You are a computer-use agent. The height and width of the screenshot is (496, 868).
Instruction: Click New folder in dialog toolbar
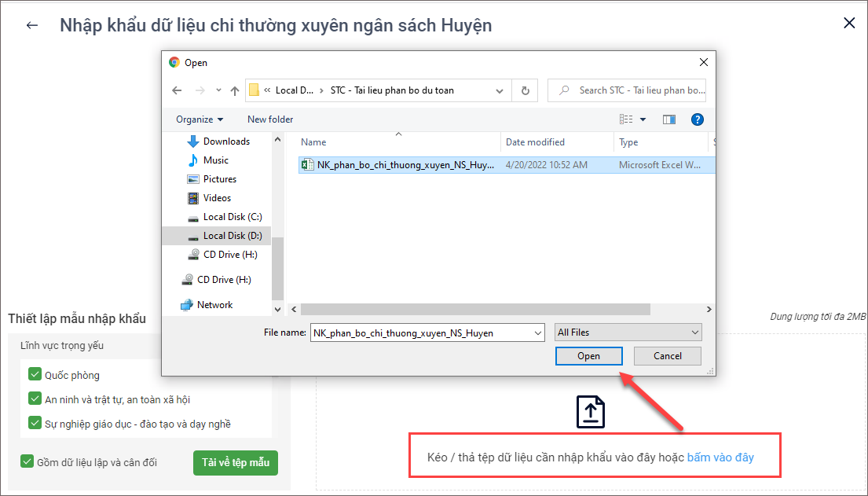coord(270,119)
